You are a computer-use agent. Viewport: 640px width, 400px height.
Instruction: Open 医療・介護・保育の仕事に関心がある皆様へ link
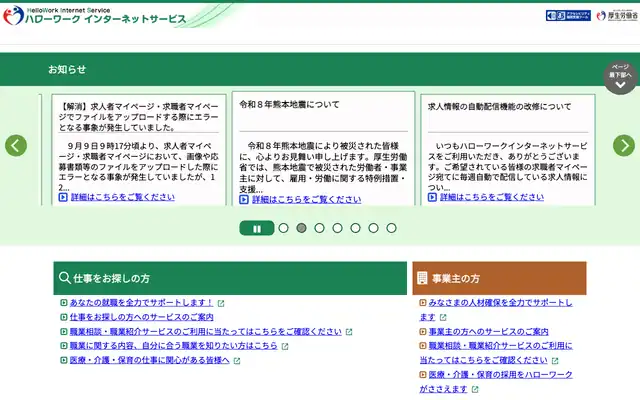coord(149,360)
